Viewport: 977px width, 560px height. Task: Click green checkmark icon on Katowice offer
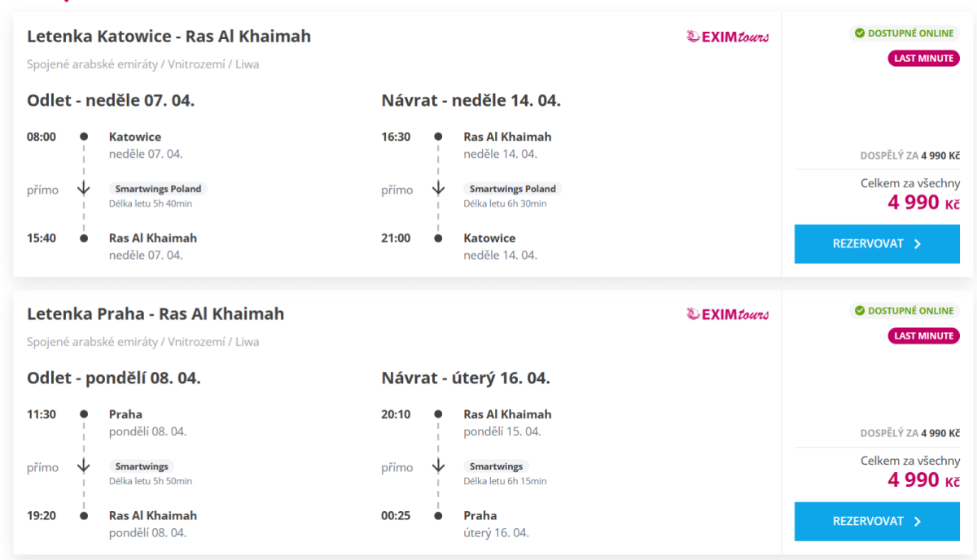859,33
